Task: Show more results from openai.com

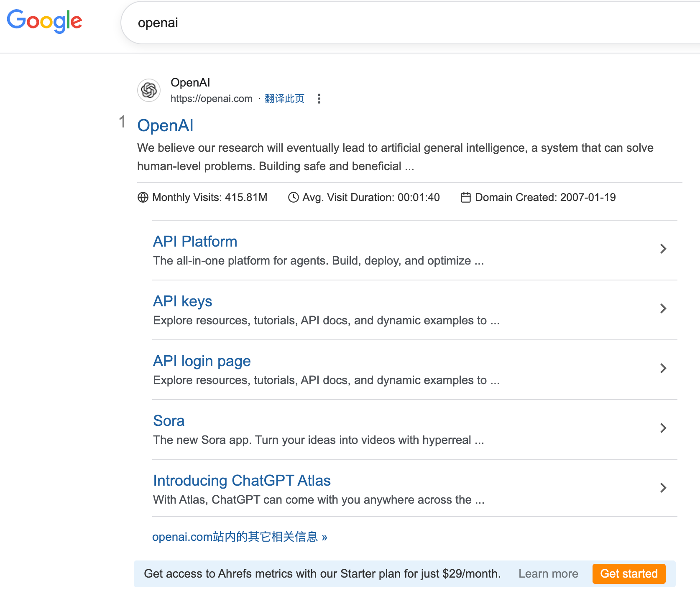Action: 239,537
